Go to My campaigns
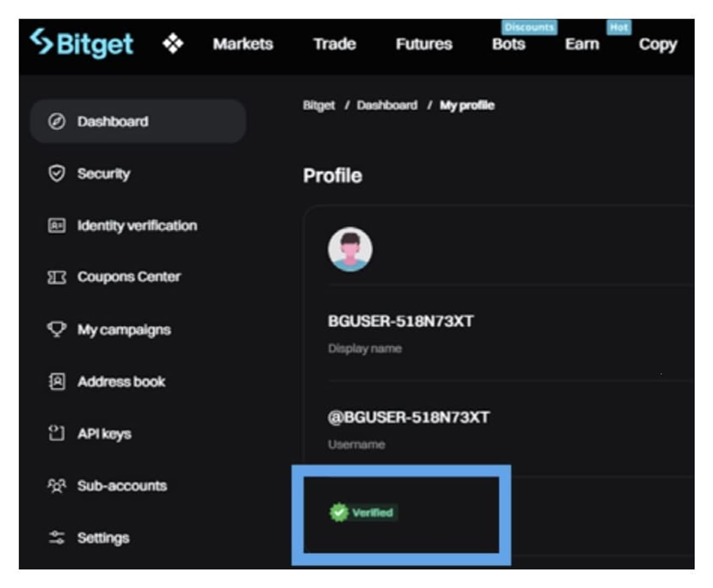 tap(124, 330)
